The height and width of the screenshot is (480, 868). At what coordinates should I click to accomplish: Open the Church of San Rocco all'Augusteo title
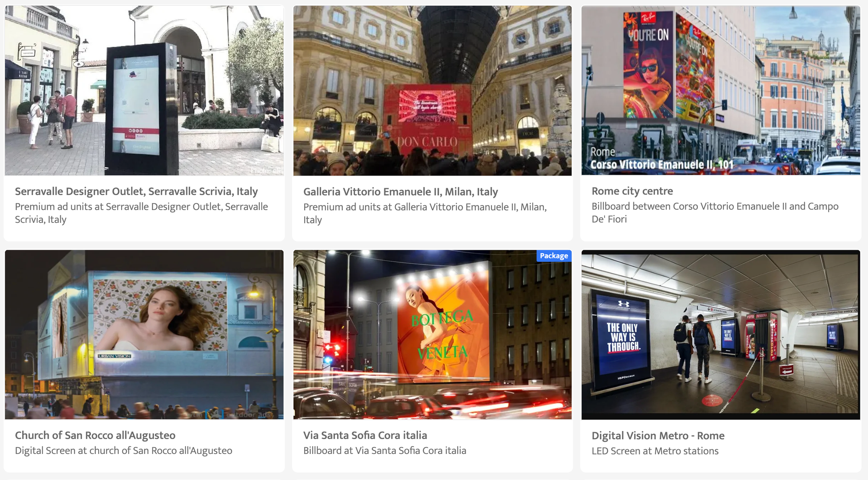coord(95,435)
